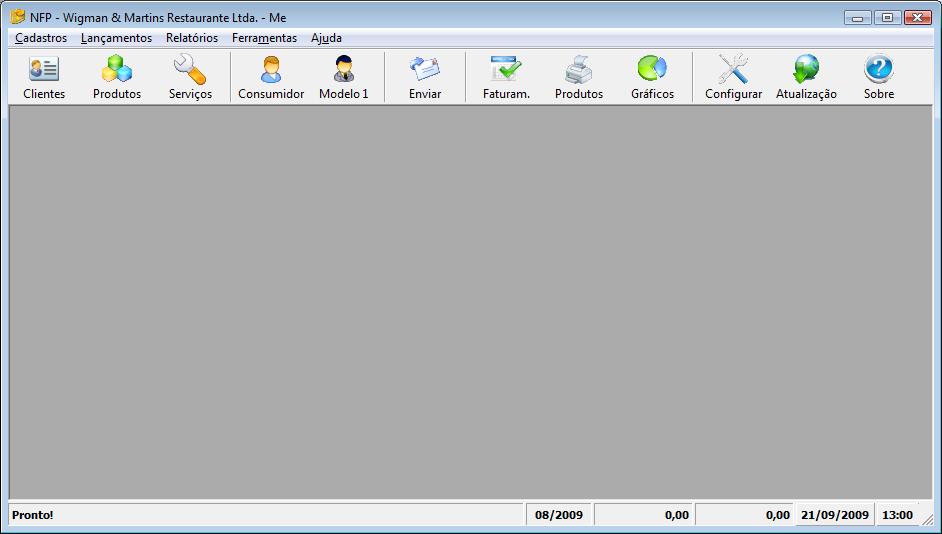
Task: Launch the Atualização globe icon
Action: tap(806, 69)
